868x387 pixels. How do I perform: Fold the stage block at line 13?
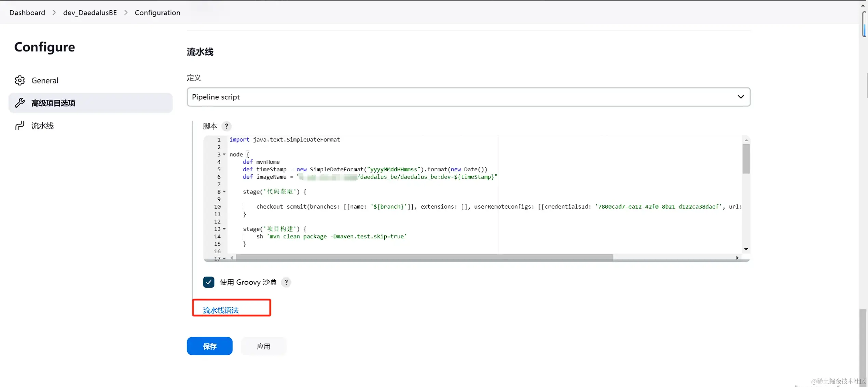224,229
